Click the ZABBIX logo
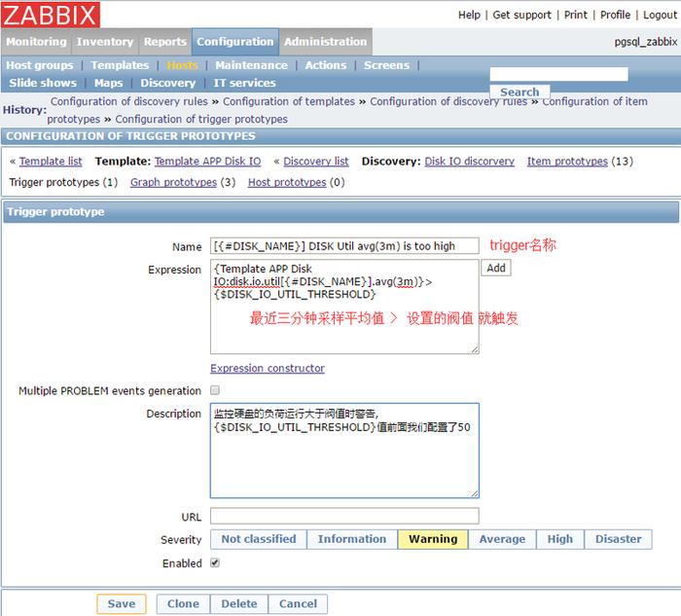The width and height of the screenshot is (681, 616). click(51, 15)
